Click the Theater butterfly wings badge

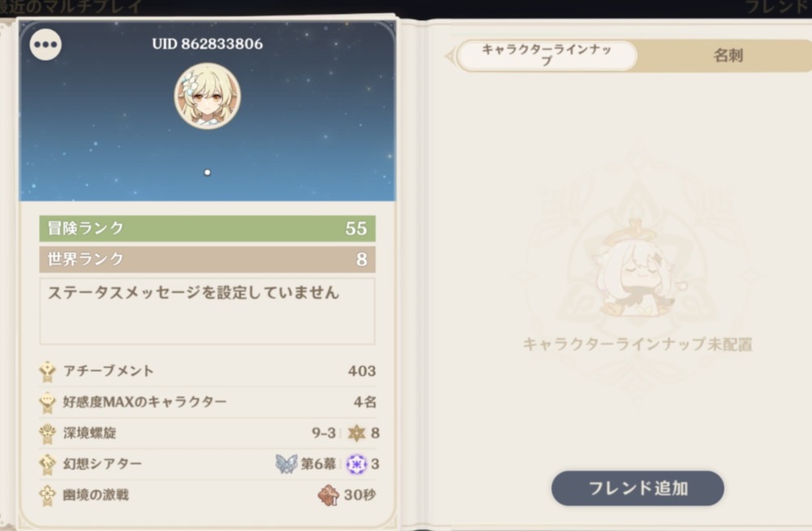click(x=287, y=464)
